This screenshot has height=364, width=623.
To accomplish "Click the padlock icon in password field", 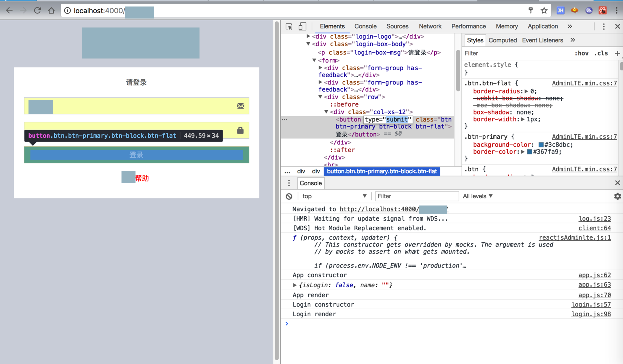I will (240, 130).
